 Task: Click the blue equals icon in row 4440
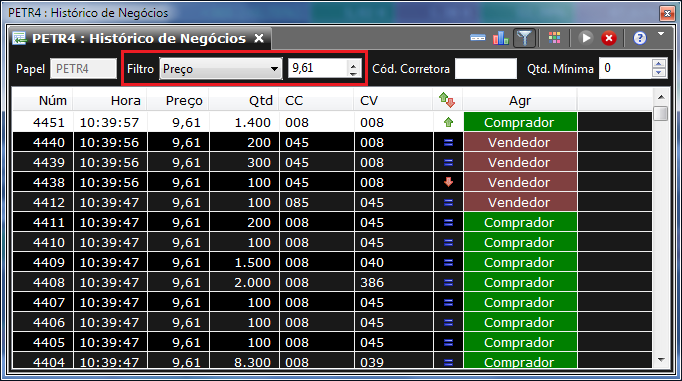point(448,143)
